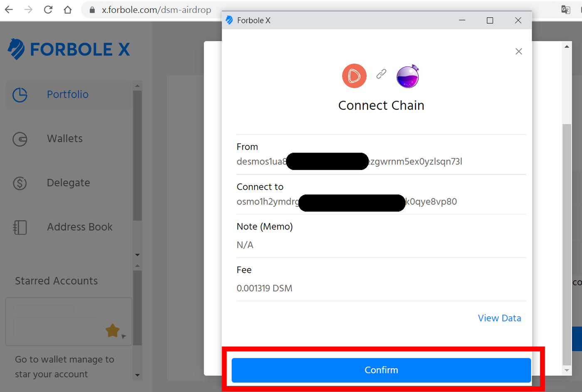Click the address bar lock icon
The height and width of the screenshot is (392, 582).
(x=92, y=10)
